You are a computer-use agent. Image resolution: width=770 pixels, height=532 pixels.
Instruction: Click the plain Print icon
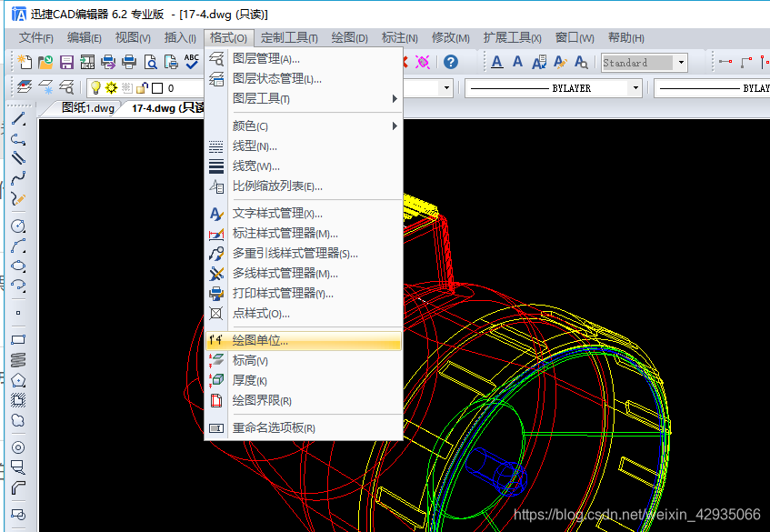[x=129, y=62]
